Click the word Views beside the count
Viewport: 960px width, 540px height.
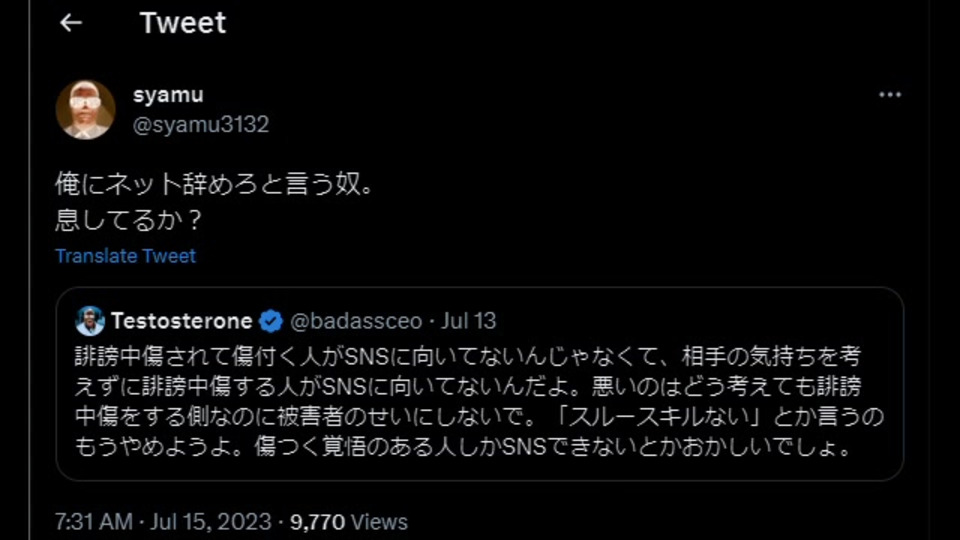tap(381, 521)
